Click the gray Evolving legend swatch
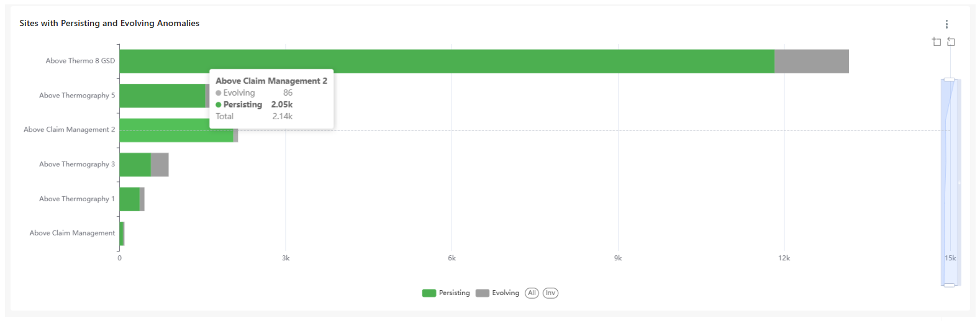 point(483,293)
